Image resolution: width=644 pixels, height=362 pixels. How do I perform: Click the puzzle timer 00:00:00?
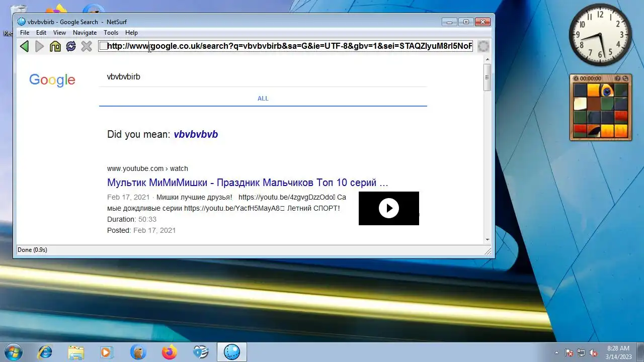[x=591, y=78]
